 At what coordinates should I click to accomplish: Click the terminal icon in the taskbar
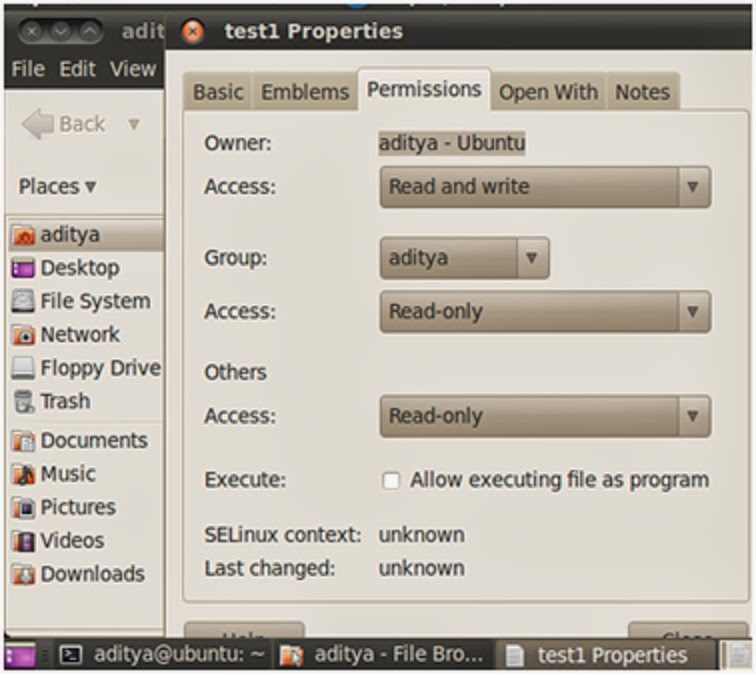(71, 655)
